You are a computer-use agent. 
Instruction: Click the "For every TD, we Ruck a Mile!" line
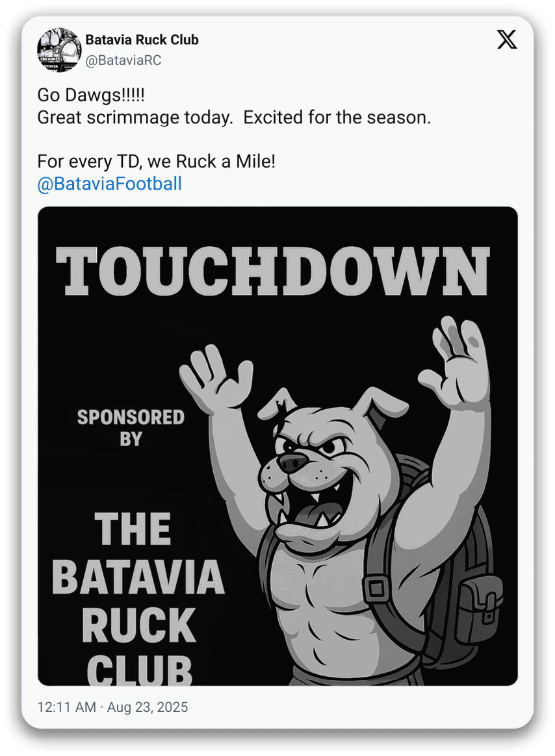pos(156,162)
